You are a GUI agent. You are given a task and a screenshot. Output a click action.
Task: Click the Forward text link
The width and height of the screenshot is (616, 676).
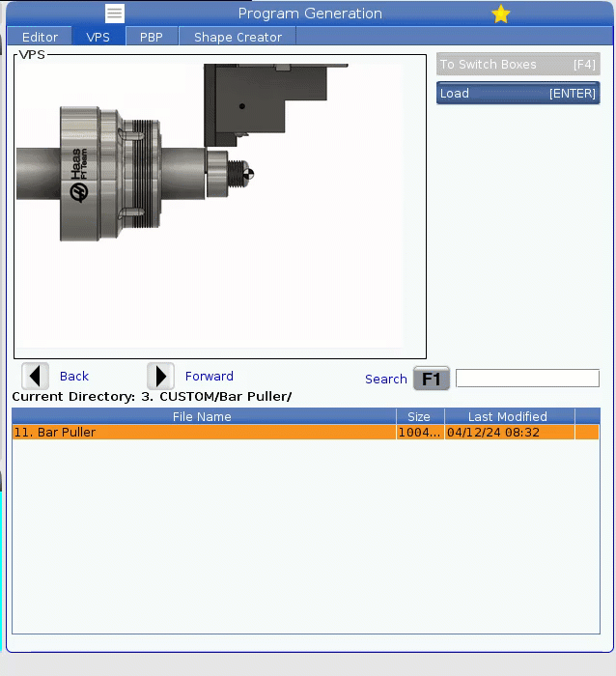210,377
